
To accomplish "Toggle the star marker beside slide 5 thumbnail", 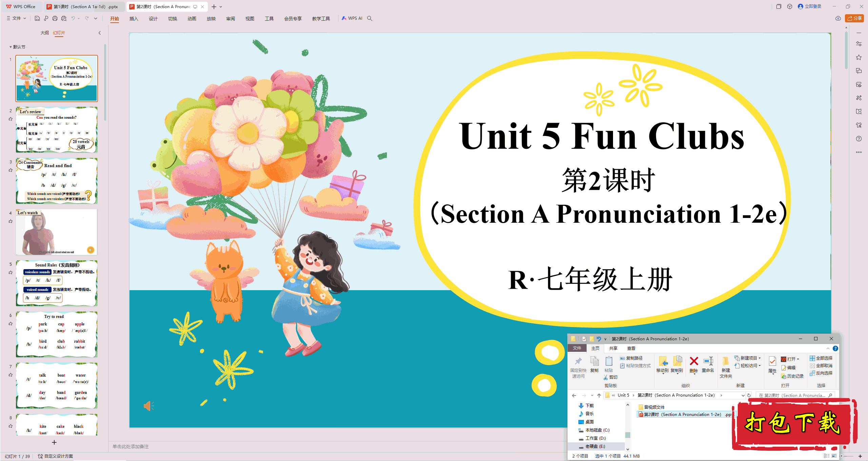I will [11, 273].
